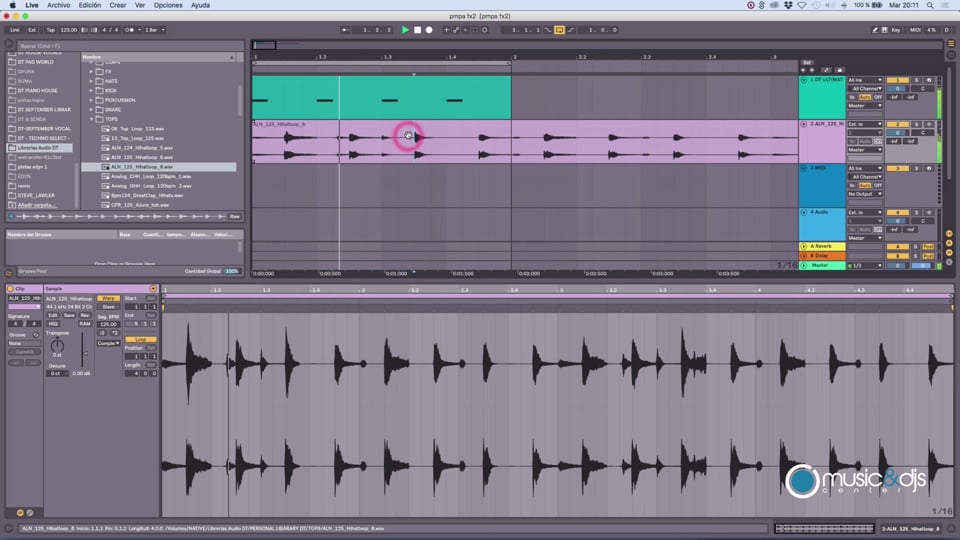Select the tempo field showing 123.00
This screenshot has width=960, height=540.
pos(69,29)
